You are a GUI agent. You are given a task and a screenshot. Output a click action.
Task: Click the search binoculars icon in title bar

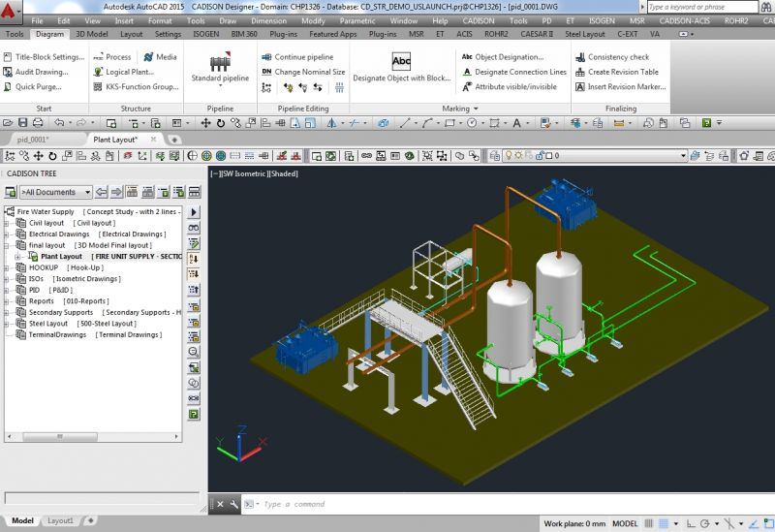767,7
